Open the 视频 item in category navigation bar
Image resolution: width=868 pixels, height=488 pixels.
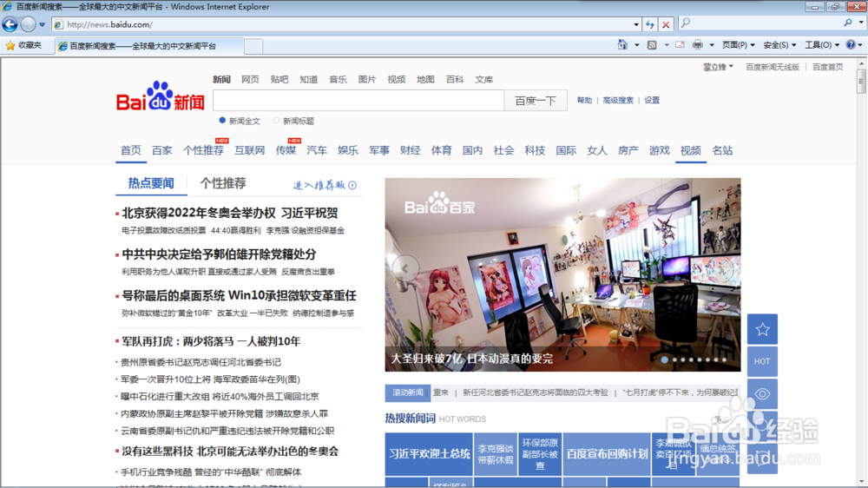tap(690, 150)
